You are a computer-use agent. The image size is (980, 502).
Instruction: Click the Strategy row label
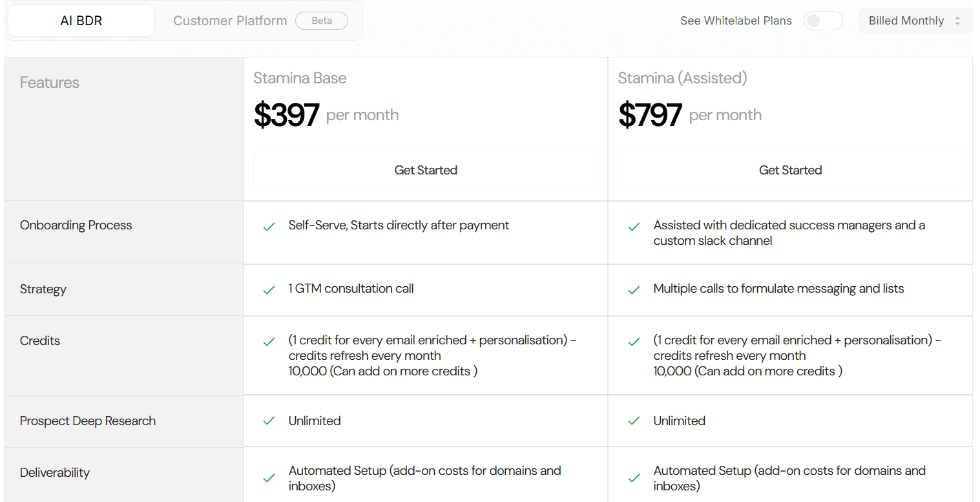tap(43, 289)
